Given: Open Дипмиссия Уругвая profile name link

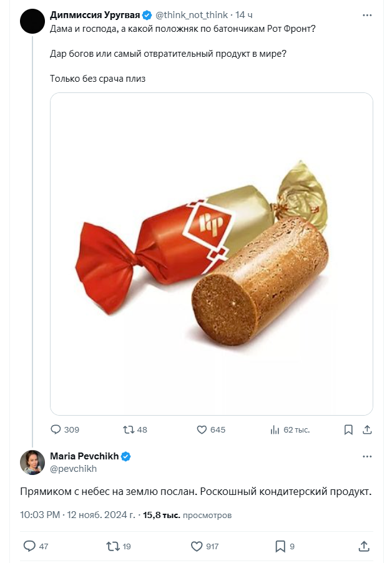Looking at the screenshot, I should (95, 14).
